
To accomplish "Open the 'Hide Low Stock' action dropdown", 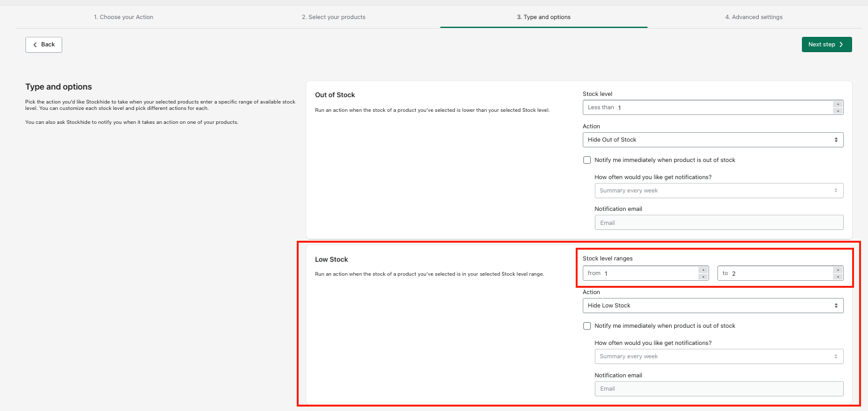I will click(x=712, y=306).
